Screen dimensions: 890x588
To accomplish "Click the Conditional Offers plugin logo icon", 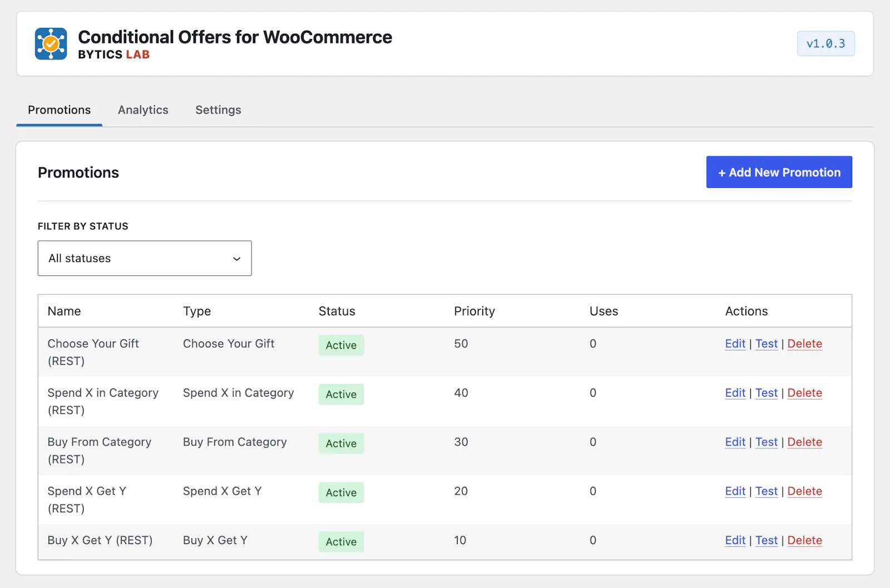I will tap(51, 44).
